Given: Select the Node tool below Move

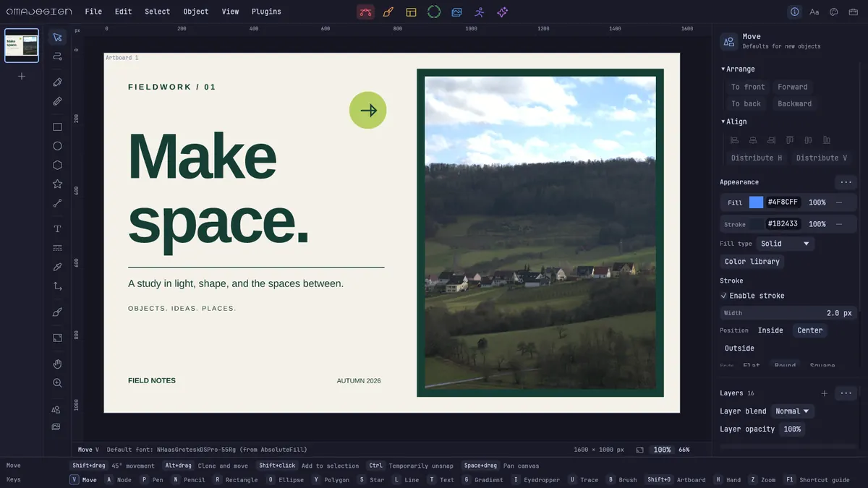Looking at the screenshot, I should click(x=57, y=56).
